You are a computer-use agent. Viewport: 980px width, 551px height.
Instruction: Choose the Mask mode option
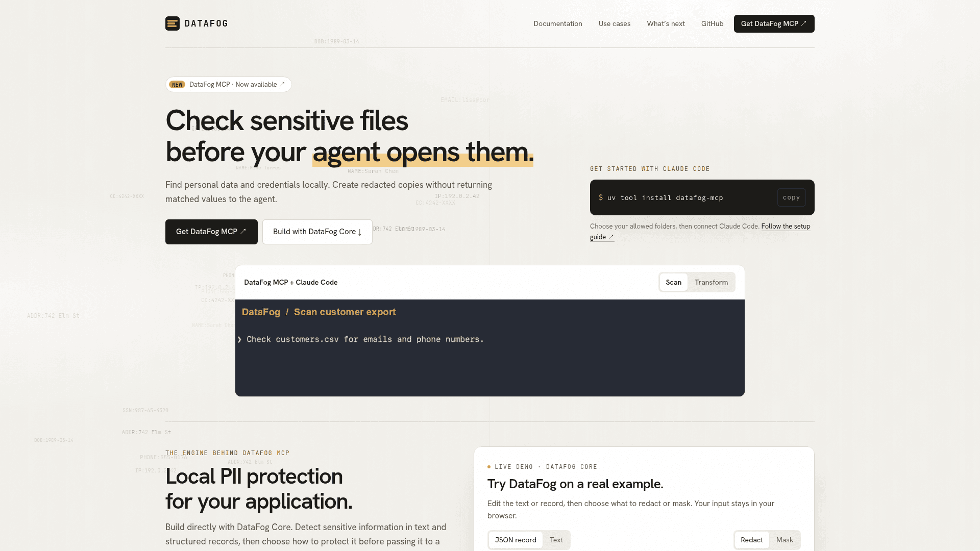[785, 540]
